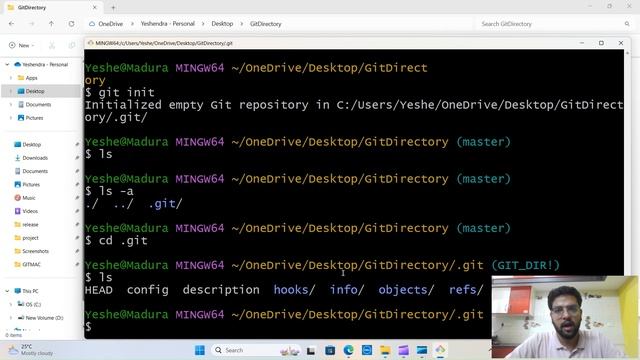This screenshot has width=640, height=360.
Task: Click 'HEAD' in the ls output
Action: tap(99, 290)
